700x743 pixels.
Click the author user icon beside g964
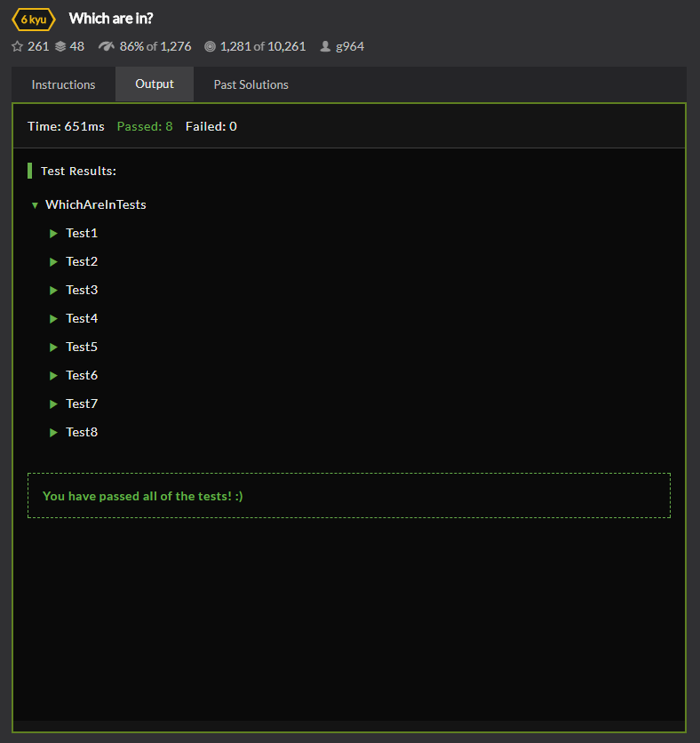click(x=325, y=46)
